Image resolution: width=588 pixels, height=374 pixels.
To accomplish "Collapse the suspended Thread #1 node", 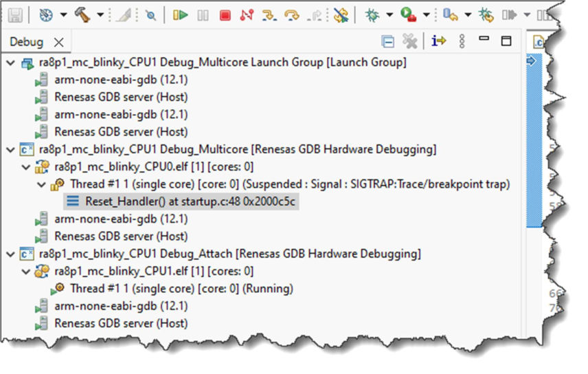I will coord(41,184).
